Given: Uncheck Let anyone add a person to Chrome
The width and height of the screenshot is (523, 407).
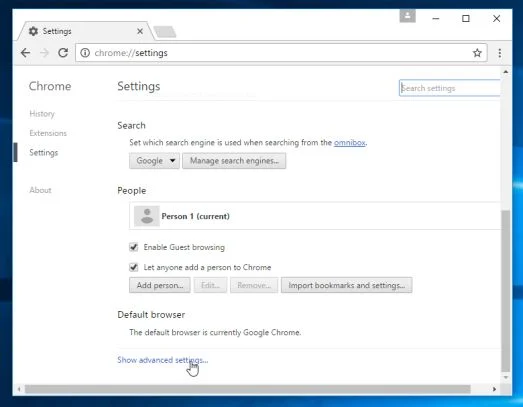Looking at the screenshot, I should point(133,267).
